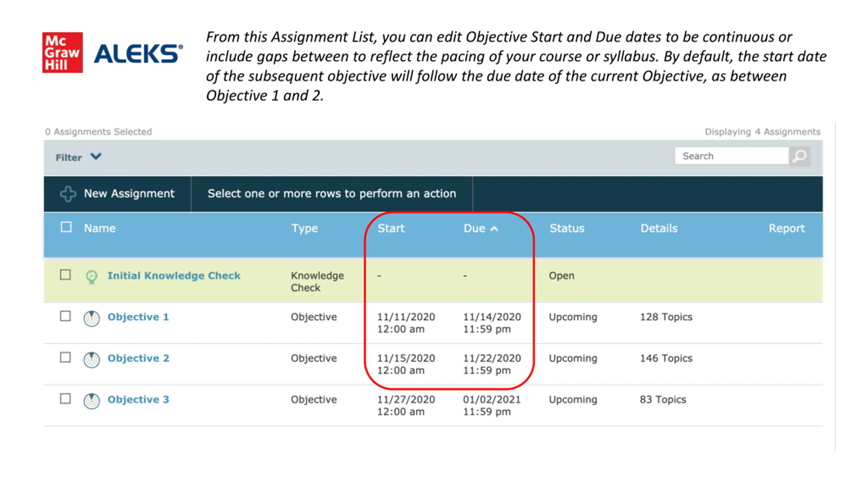Sort by the Start column header
868x488 pixels.
click(391, 228)
